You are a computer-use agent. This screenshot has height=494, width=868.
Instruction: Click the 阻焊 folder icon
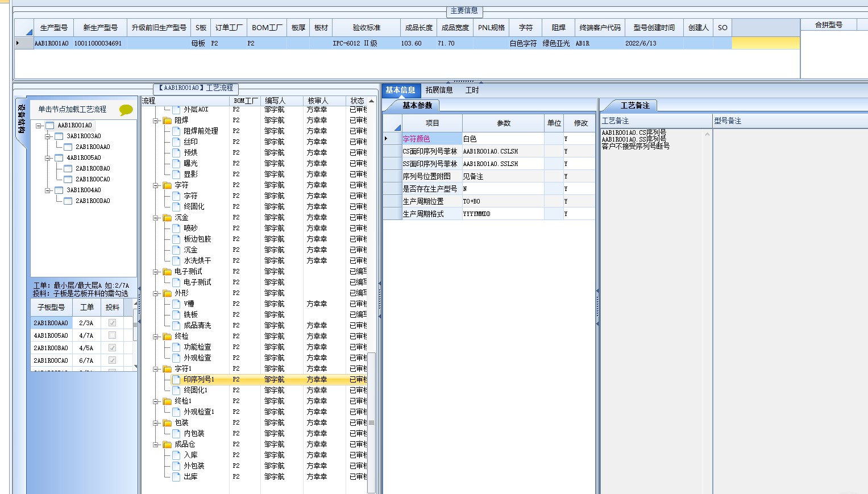(167, 121)
